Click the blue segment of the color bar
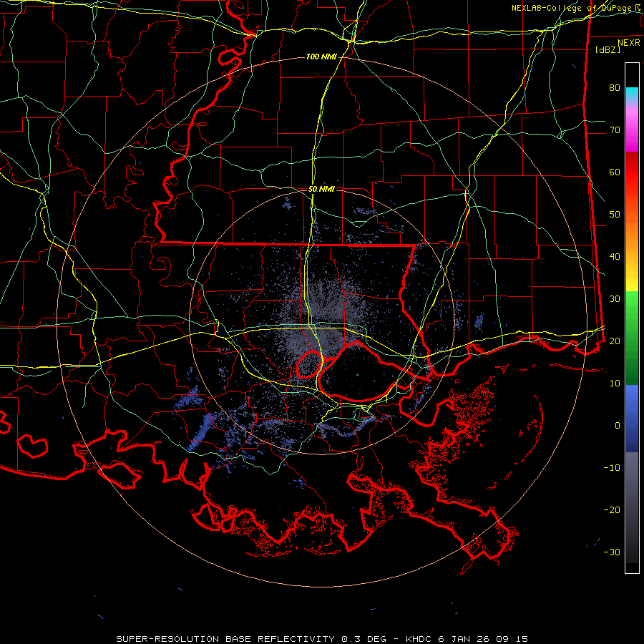Viewport: 644px width, 644px height. pos(632,418)
